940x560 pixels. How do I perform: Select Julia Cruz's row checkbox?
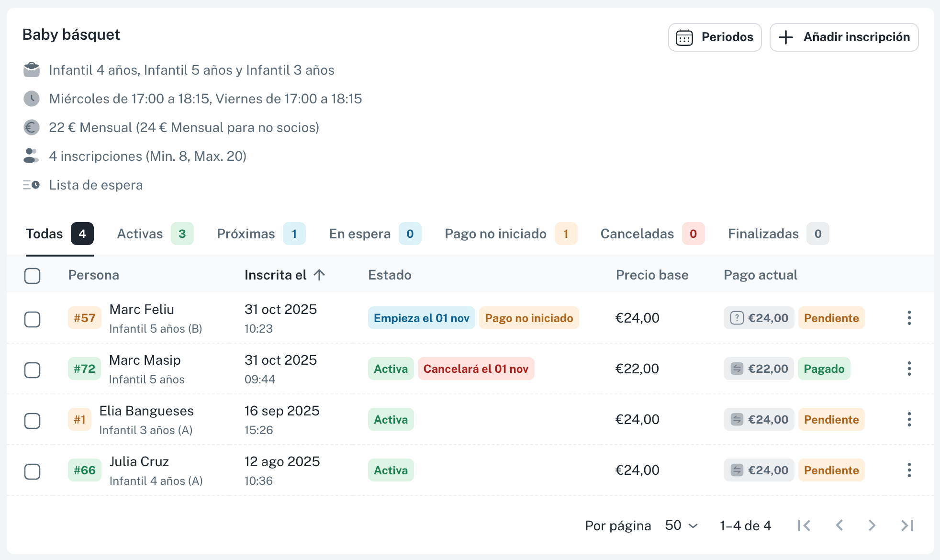33,471
